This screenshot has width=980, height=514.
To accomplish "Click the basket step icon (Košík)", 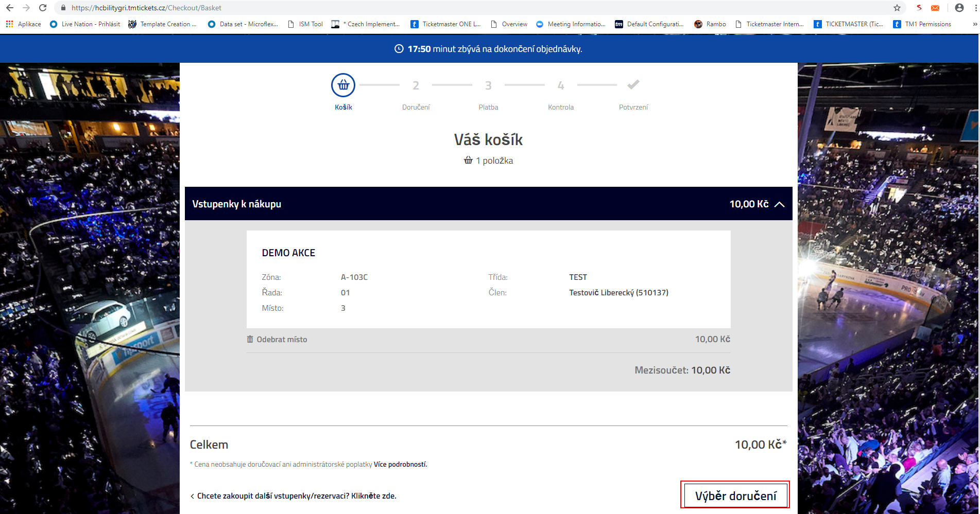I will (343, 85).
